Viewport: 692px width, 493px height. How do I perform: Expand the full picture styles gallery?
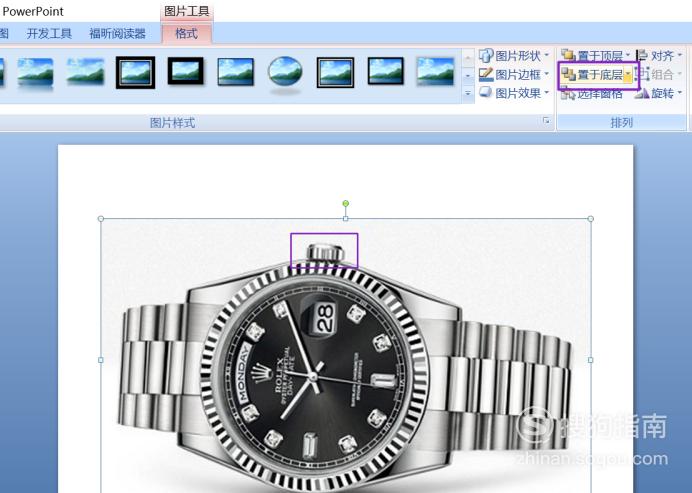pos(468,93)
